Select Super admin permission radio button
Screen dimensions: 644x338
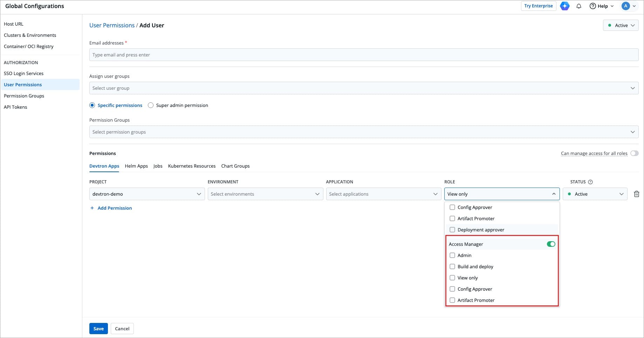point(151,105)
